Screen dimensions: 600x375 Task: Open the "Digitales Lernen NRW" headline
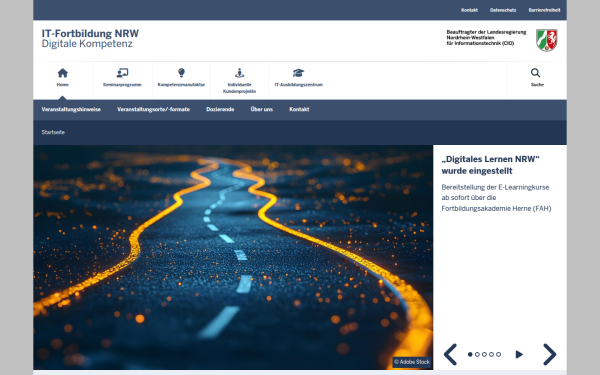point(490,165)
